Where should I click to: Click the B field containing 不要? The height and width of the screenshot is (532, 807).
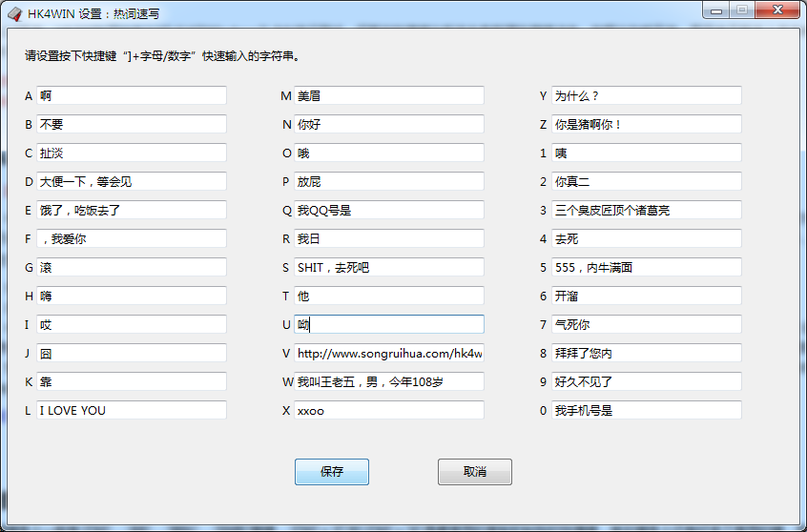[132, 124]
